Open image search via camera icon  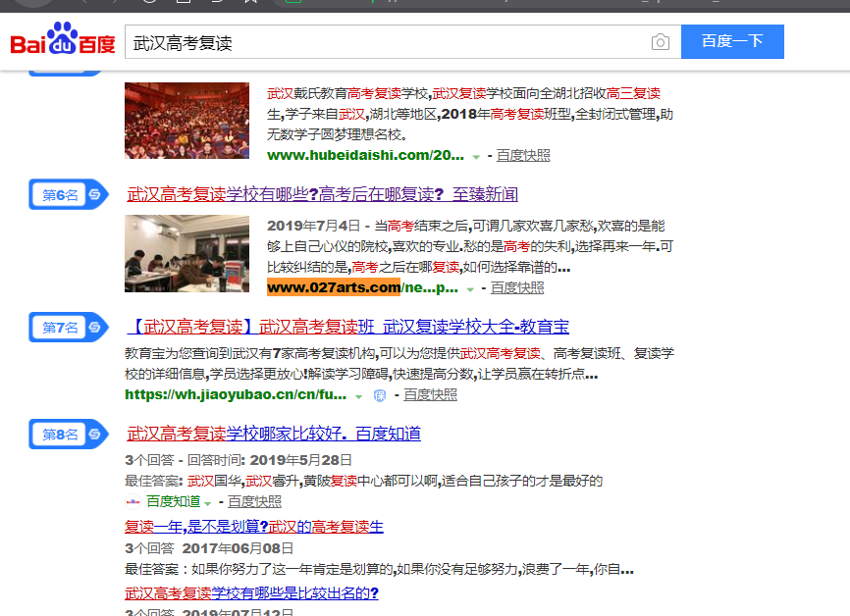pyautogui.click(x=660, y=42)
